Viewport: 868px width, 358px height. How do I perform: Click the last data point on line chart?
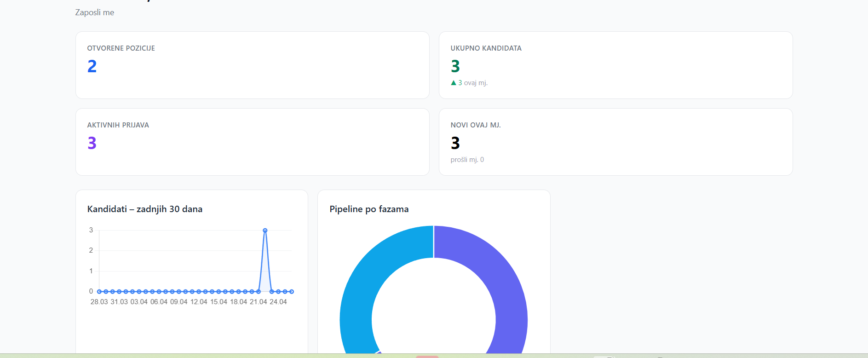[292, 291]
